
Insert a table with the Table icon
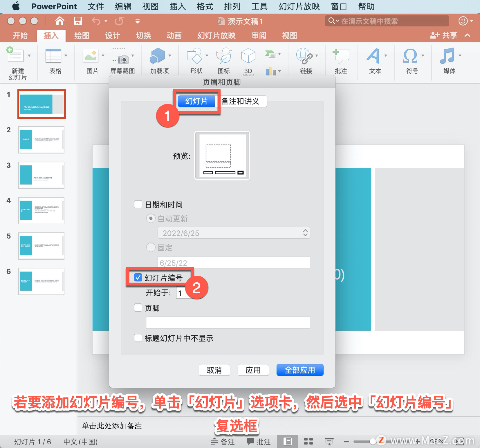pos(53,56)
